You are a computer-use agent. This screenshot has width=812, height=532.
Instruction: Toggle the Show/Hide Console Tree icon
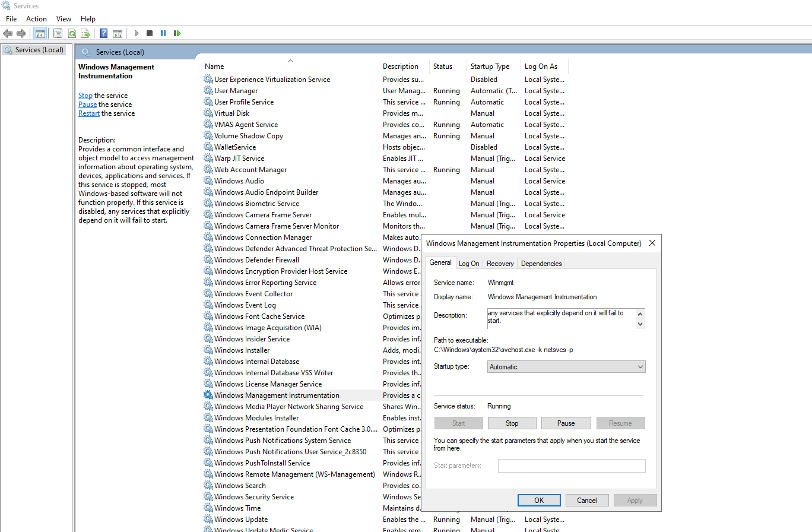click(40, 33)
